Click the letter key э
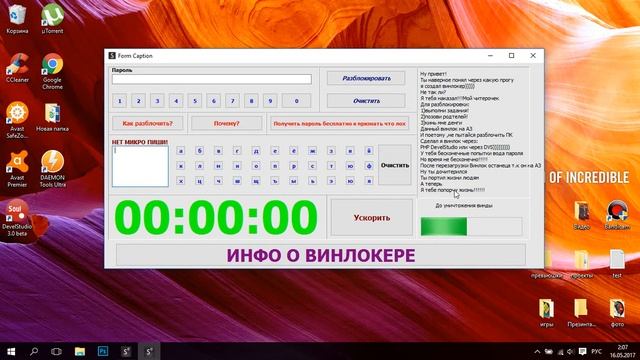Screen dimensions: 640x360 coord(331,181)
